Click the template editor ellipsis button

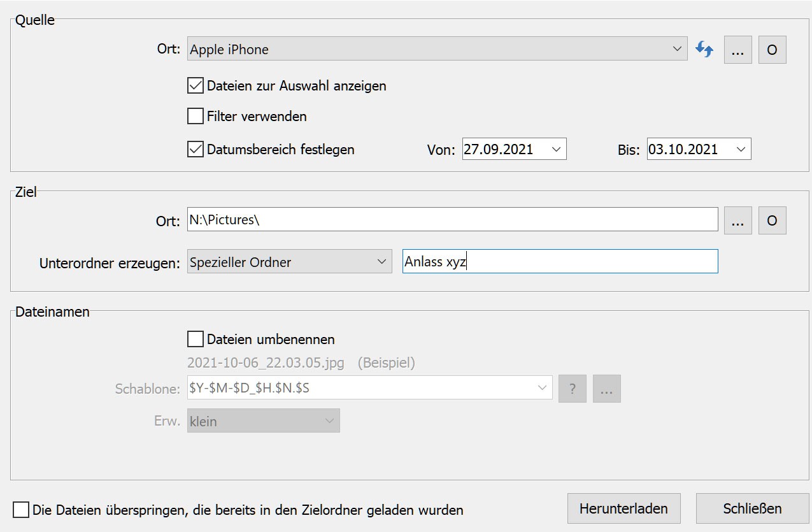(x=606, y=389)
